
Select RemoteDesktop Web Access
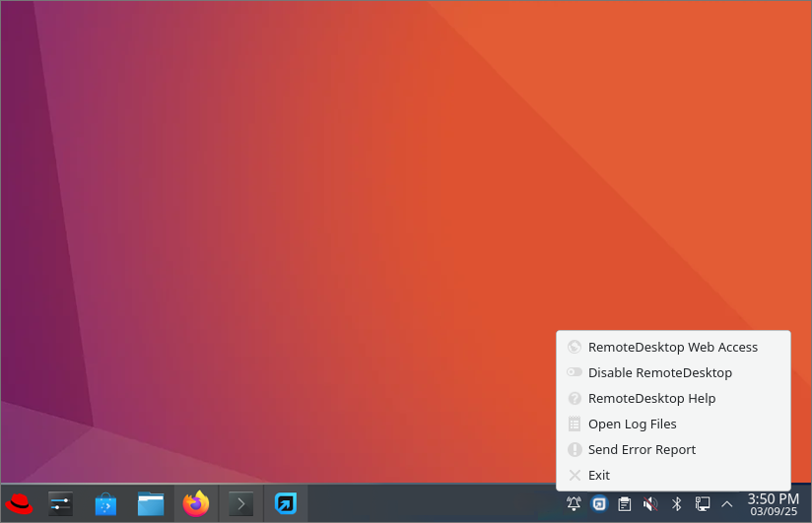[x=672, y=347]
